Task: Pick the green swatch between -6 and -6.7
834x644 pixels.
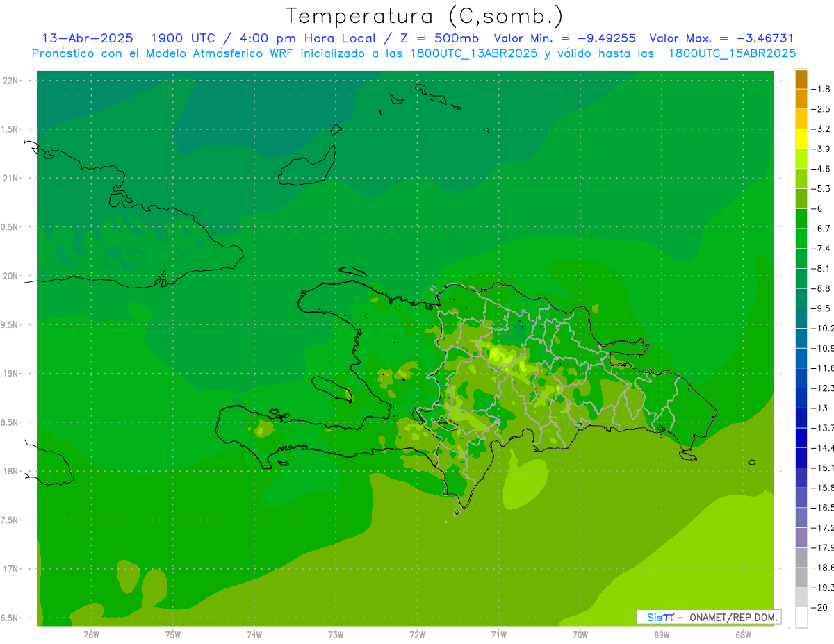Action: [x=801, y=218]
